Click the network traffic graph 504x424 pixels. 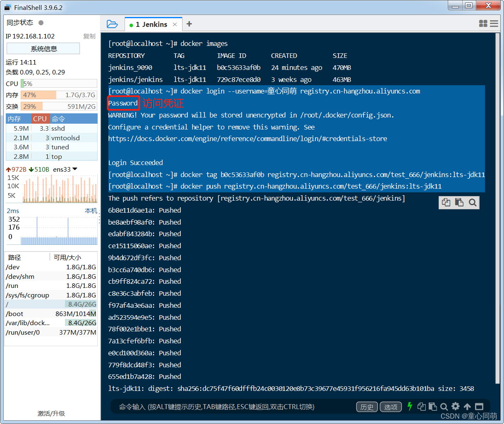click(60, 188)
